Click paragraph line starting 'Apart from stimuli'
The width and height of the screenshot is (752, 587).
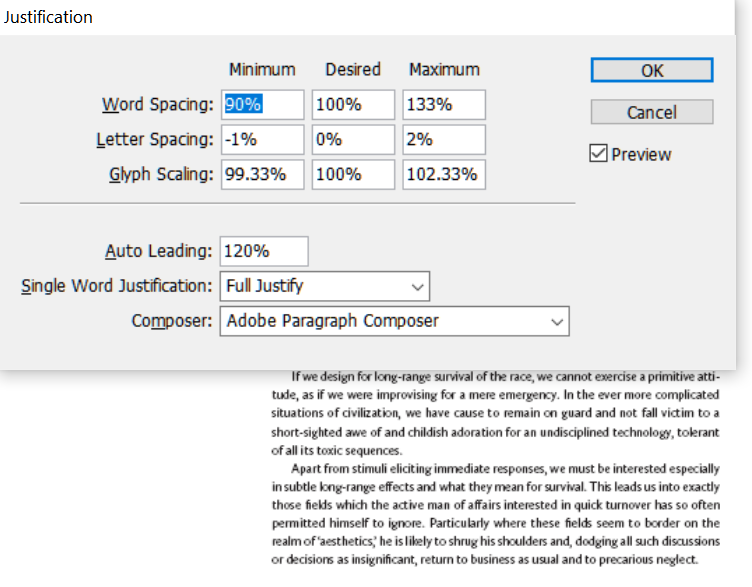505,469
